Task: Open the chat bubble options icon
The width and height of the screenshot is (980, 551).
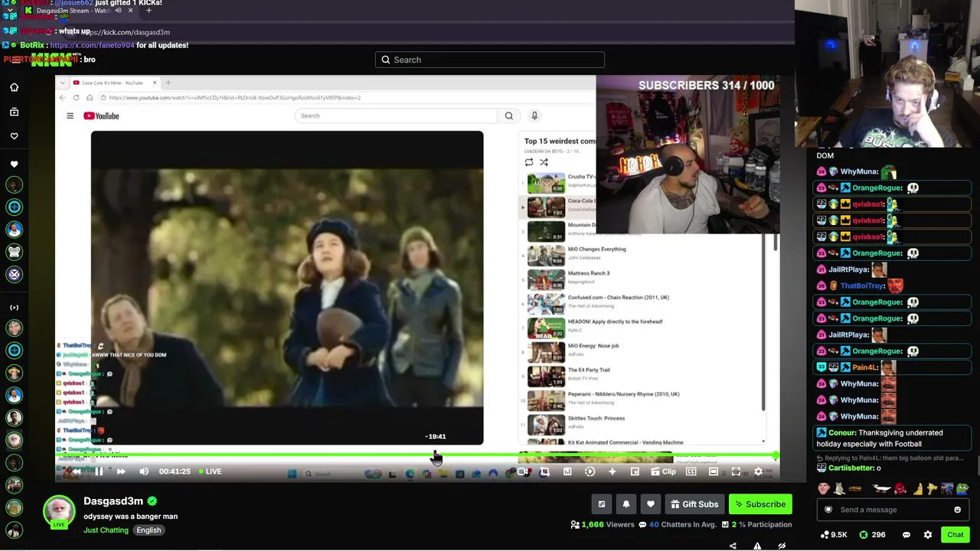Action: 906,535
